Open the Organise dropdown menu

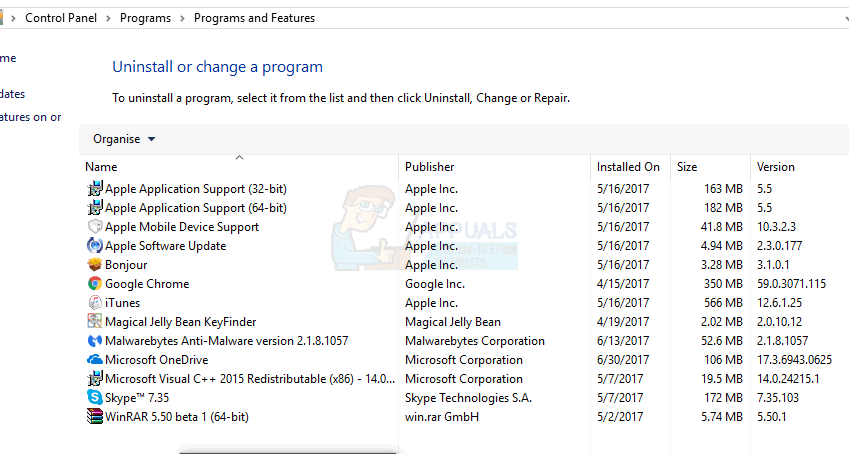[124, 139]
